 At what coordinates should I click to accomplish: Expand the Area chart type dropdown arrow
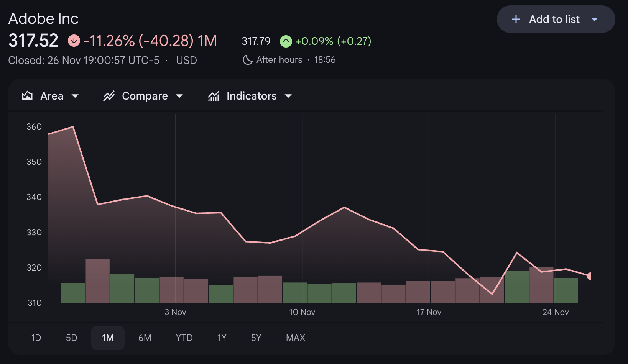click(75, 96)
